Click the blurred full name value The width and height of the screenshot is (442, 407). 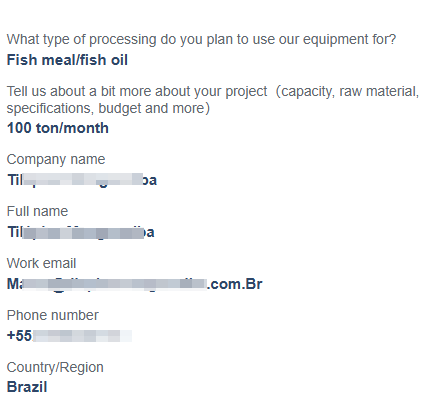click(81, 232)
